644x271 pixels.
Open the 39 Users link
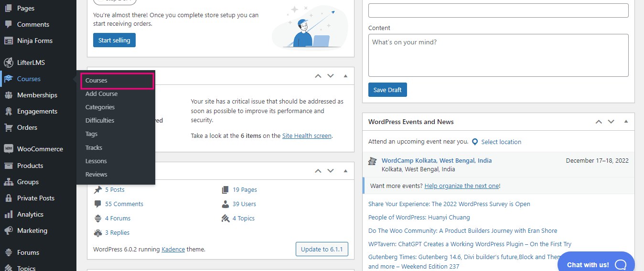(244, 204)
